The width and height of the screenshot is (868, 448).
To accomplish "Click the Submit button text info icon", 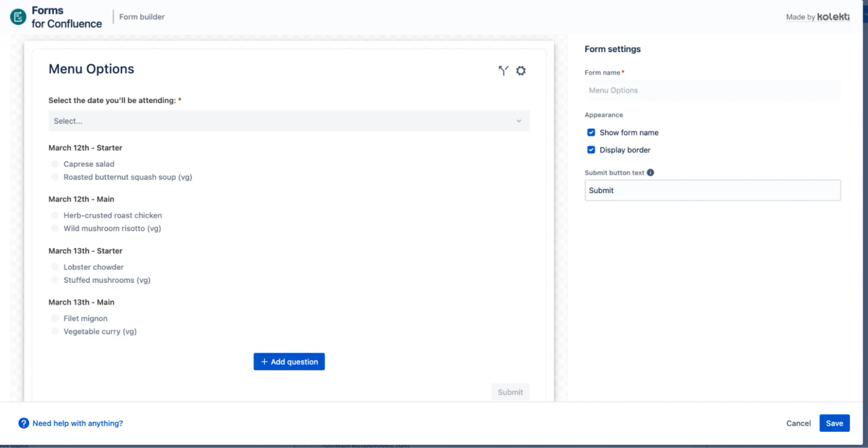I will pyautogui.click(x=650, y=172).
